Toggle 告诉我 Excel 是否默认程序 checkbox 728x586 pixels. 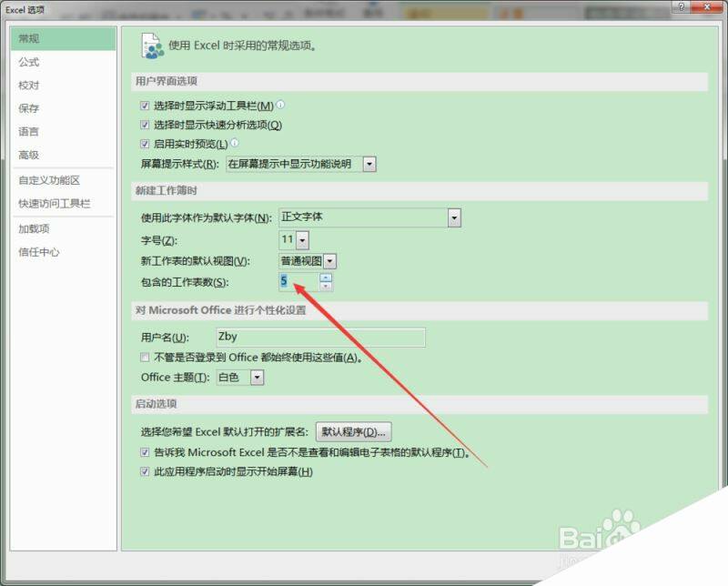(145, 452)
